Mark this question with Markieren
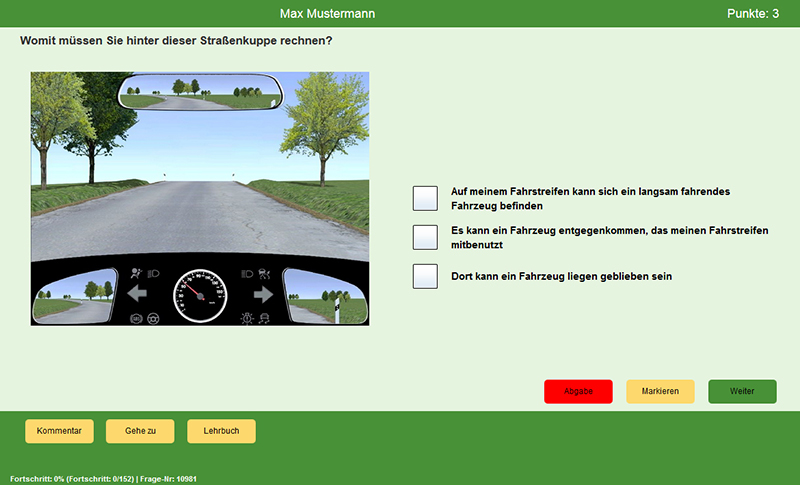Viewport: 800px width, 485px height. [660, 391]
